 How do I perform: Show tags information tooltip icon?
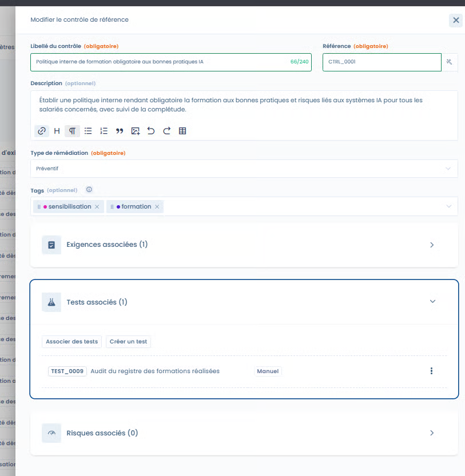(89, 190)
